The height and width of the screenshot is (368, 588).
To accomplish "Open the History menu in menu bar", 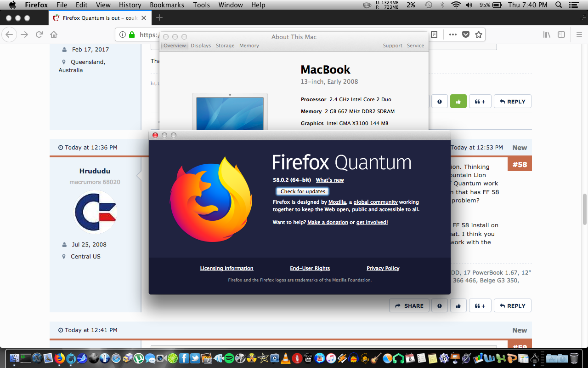I will pyautogui.click(x=130, y=5).
